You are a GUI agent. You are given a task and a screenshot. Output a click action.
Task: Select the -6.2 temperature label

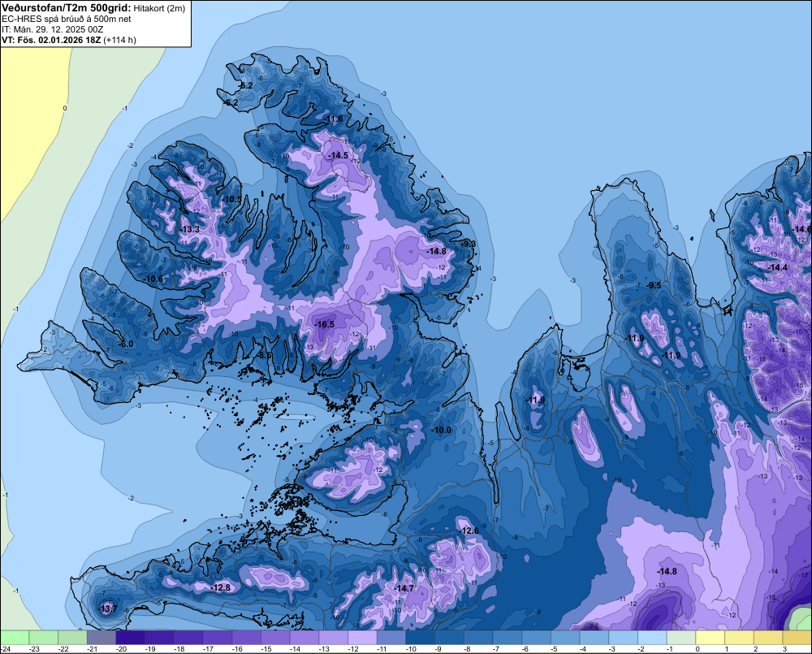point(231,103)
